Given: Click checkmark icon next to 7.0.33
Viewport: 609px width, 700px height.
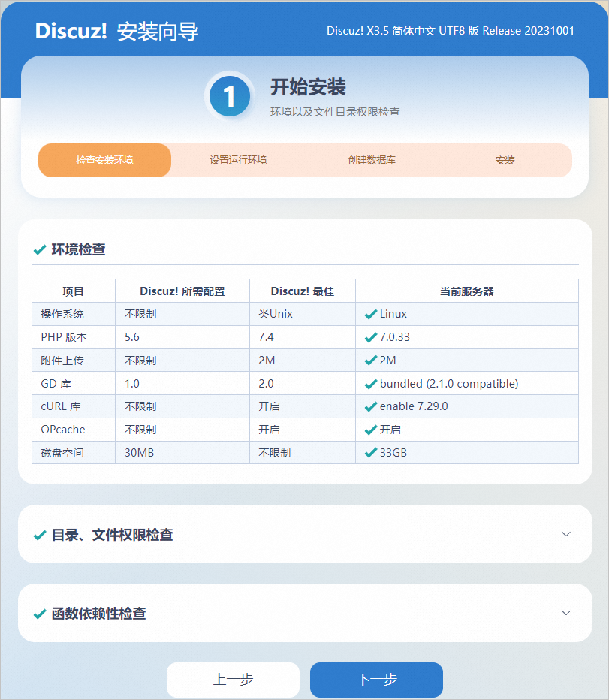Looking at the screenshot, I should (370, 337).
